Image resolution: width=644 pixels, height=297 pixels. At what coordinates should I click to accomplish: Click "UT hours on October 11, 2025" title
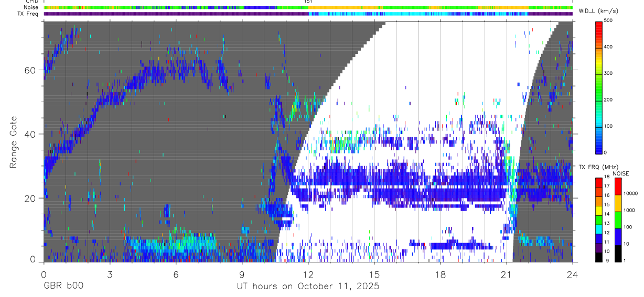point(308,287)
